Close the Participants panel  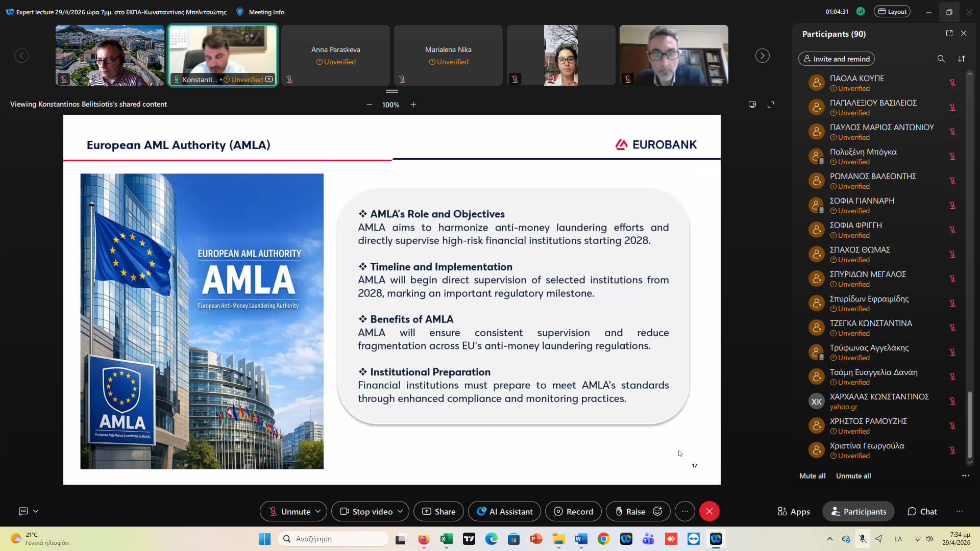(964, 33)
